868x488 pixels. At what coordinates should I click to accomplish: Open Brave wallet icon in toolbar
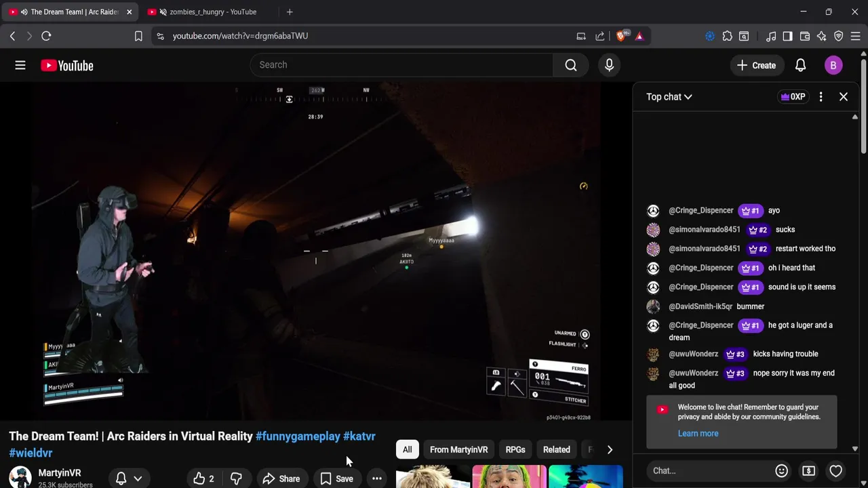point(805,36)
